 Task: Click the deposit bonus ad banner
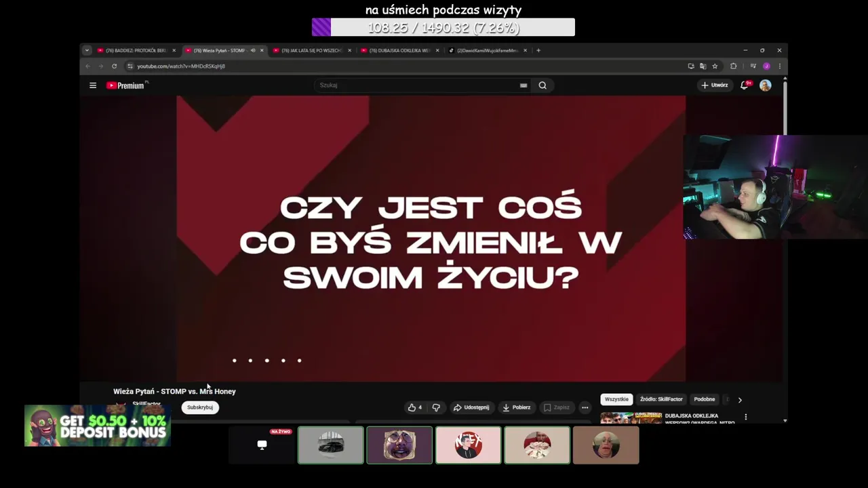[x=97, y=426]
